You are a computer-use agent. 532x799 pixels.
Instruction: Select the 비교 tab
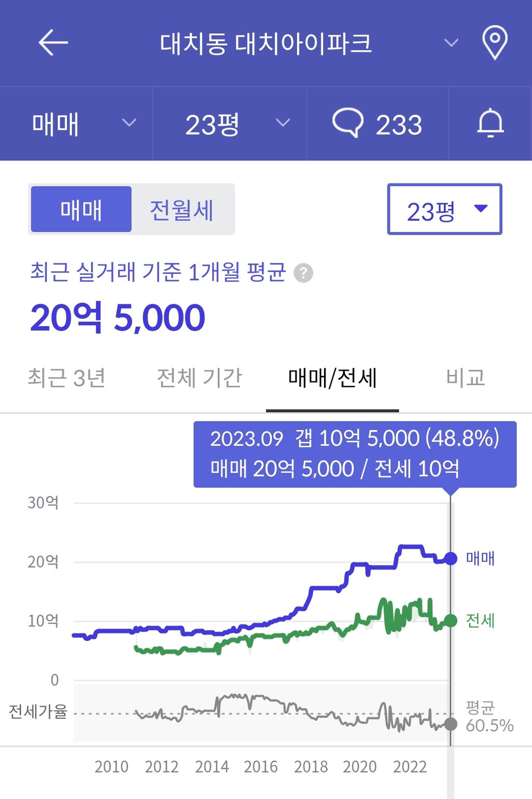466,378
